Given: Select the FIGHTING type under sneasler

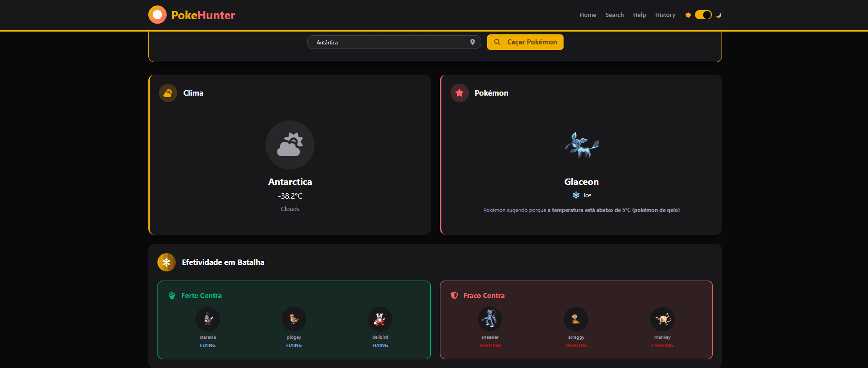Looking at the screenshot, I should point(490,346).
